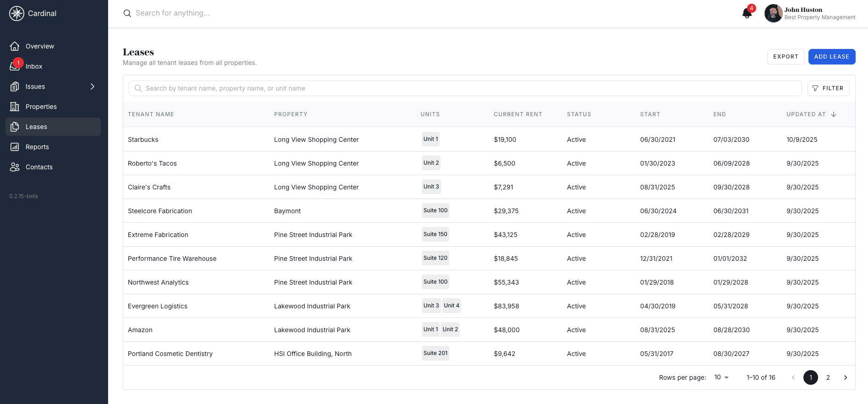Open the Contacts menu item
This screenshot has height=404, width=868.
click(x=53, y=167)
